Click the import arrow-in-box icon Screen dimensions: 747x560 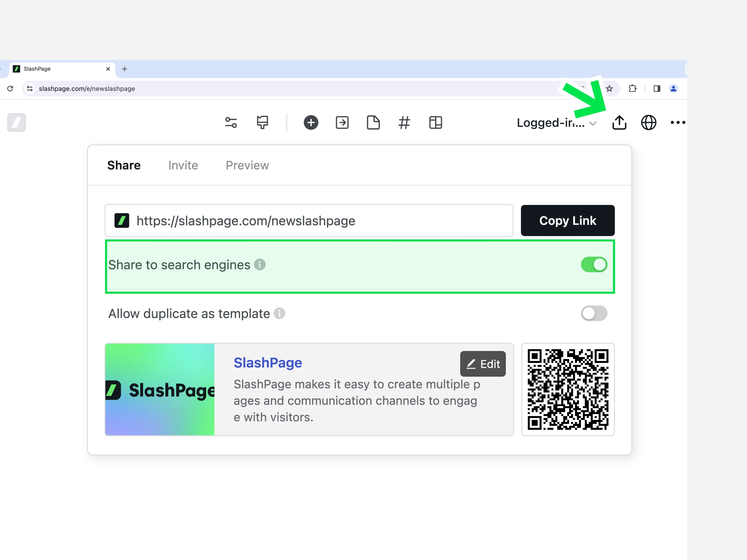342,122
